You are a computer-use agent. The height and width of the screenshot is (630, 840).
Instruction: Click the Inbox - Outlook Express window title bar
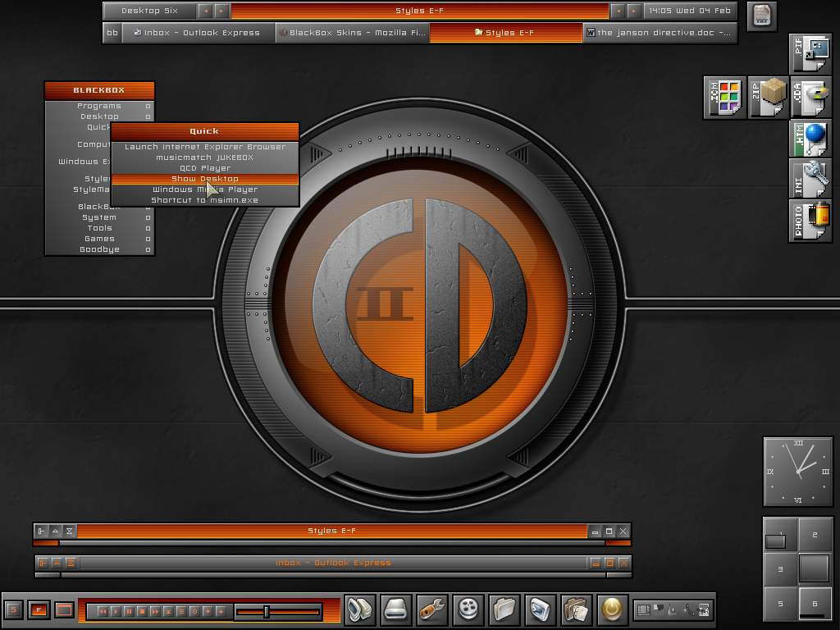(333, 563)
